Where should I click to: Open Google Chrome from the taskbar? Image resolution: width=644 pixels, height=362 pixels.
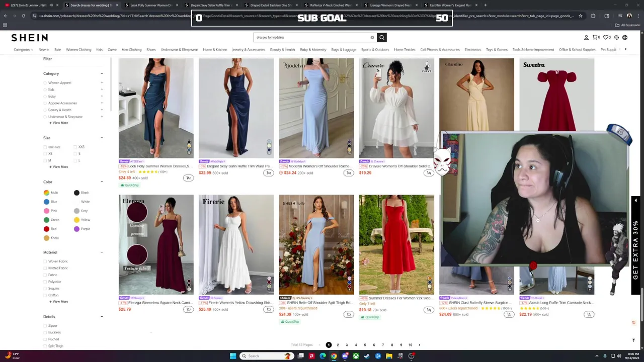pyautogui.click(x=334, y=356)
